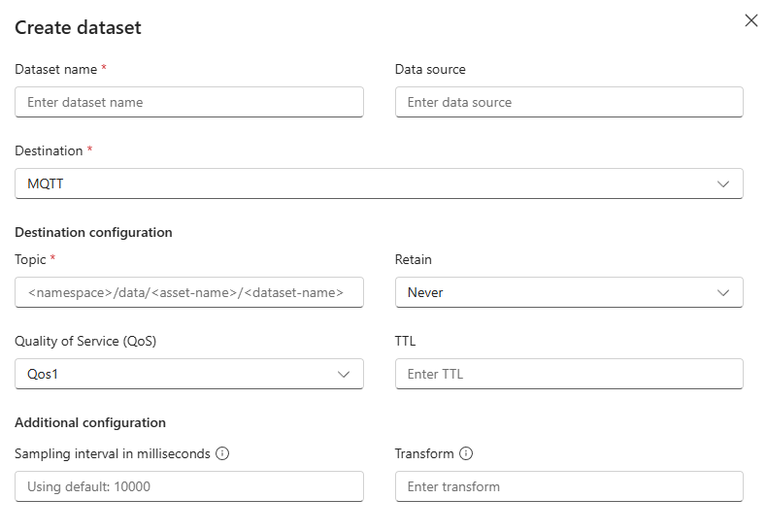This screenshot has height=532, width=766.
Task: Focus the Enter dataset name field
Action: (189, 102)
